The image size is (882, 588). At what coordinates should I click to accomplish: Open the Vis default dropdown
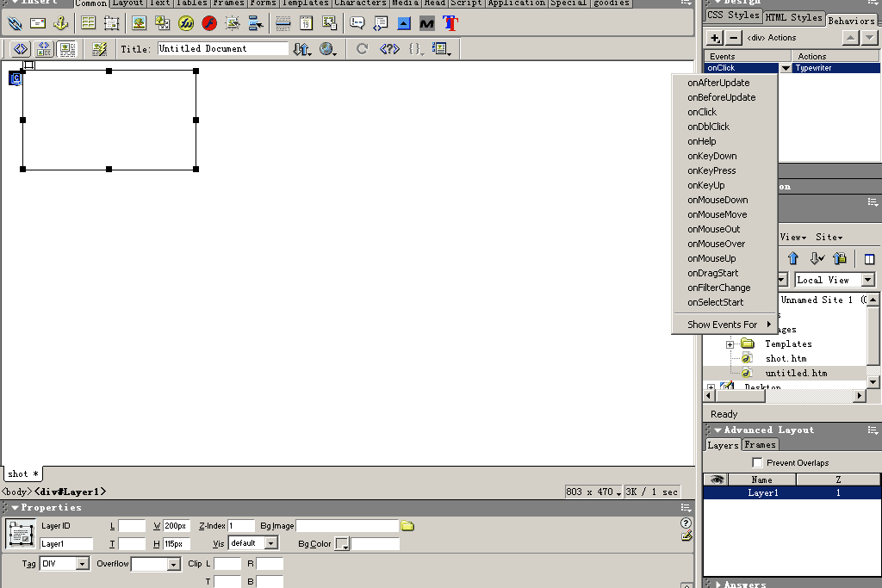[x=270, y=543]
